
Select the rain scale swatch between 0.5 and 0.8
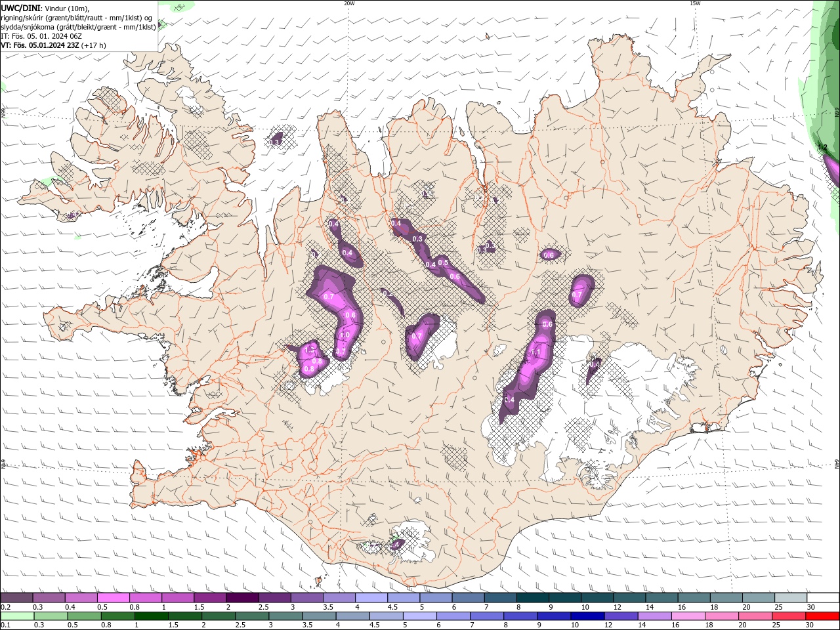(85, 616)
